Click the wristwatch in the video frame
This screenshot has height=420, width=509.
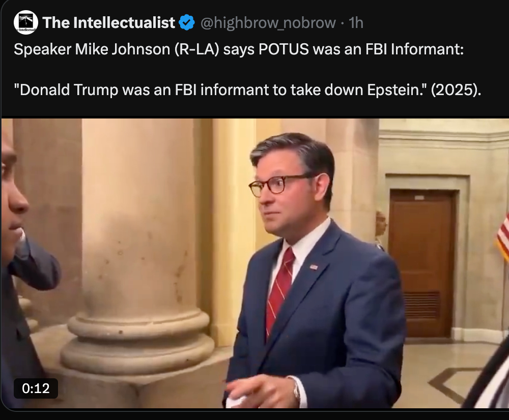point(296,391)
